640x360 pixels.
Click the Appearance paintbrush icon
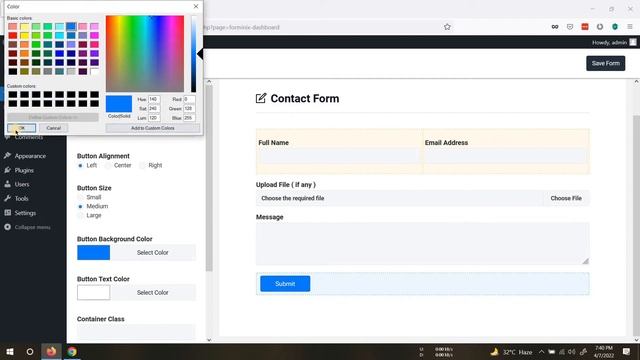[x=7, y=156]
